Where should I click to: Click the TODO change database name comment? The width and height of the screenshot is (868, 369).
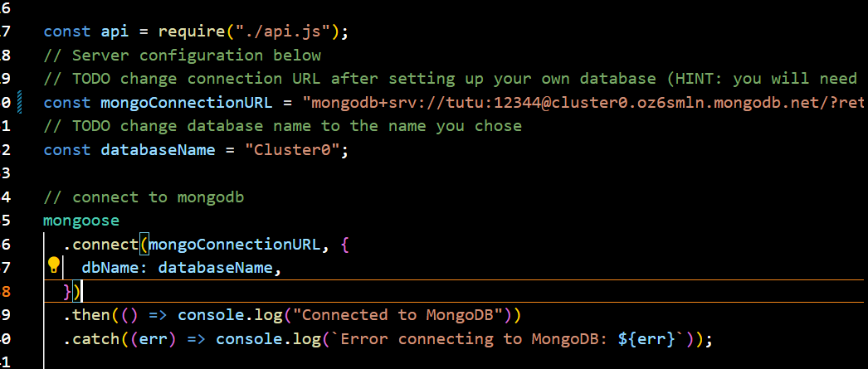283,126
